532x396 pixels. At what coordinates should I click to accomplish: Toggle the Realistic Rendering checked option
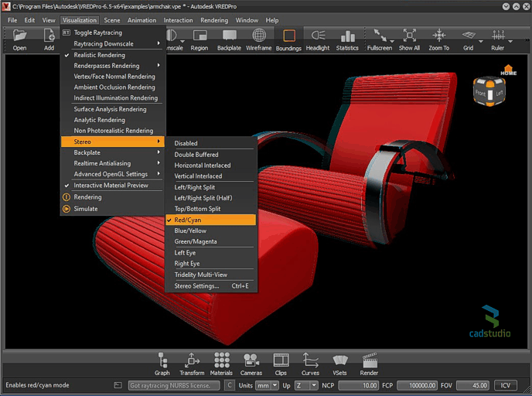[x=112, y=55]
